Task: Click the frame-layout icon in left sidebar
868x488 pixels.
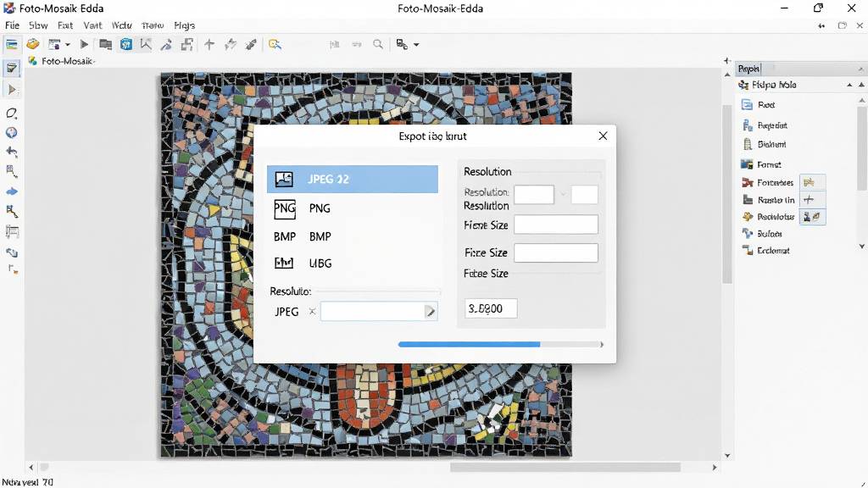Action: tap(12, 232)
